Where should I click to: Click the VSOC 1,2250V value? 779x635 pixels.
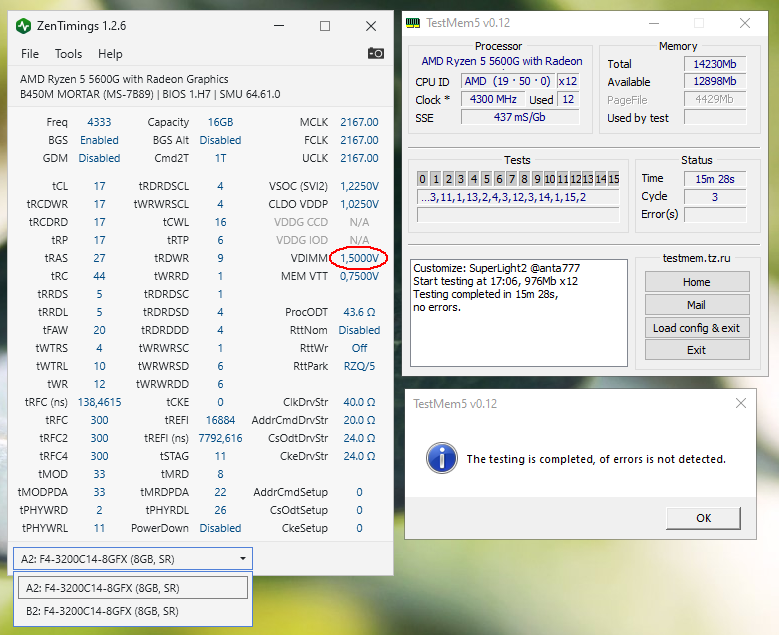point(359,186)
